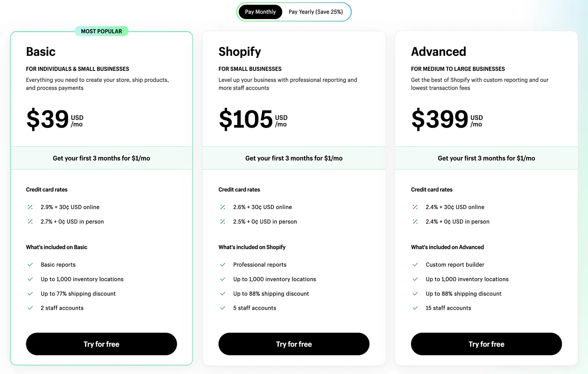This screenshot has height=374, width=588.
Task: Select the Advanced plan heading
Action: pos(438,51)
